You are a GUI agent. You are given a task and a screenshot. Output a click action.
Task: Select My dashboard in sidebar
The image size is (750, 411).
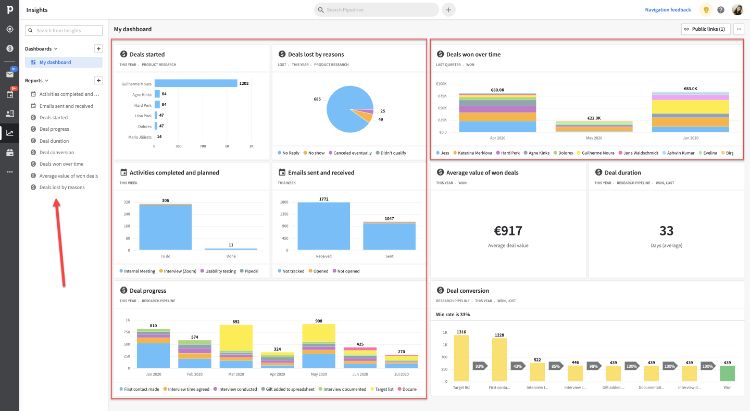point(64,62)
